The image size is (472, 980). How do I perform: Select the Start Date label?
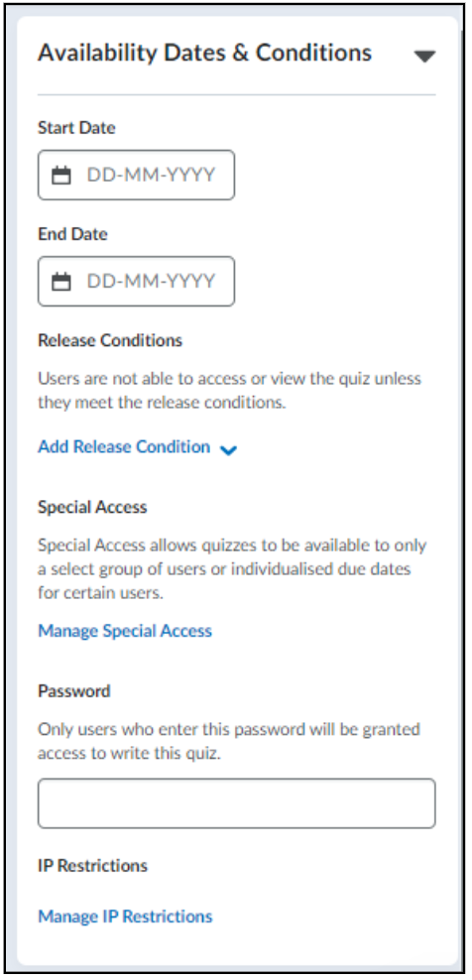click(77, 128)
